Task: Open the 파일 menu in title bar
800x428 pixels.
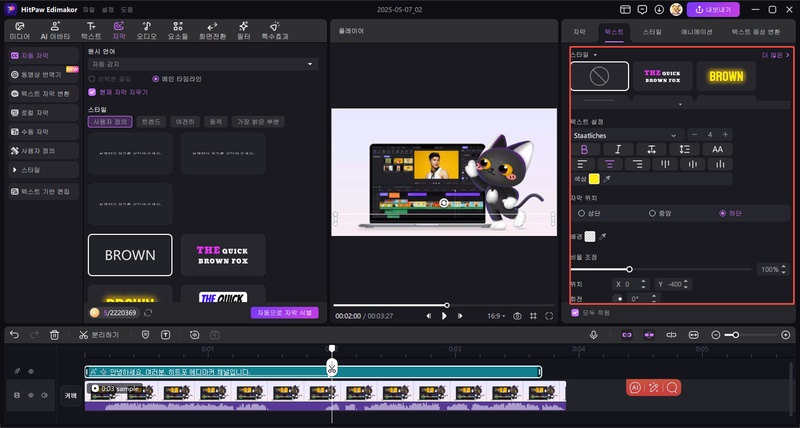Action: click(89, 9)
